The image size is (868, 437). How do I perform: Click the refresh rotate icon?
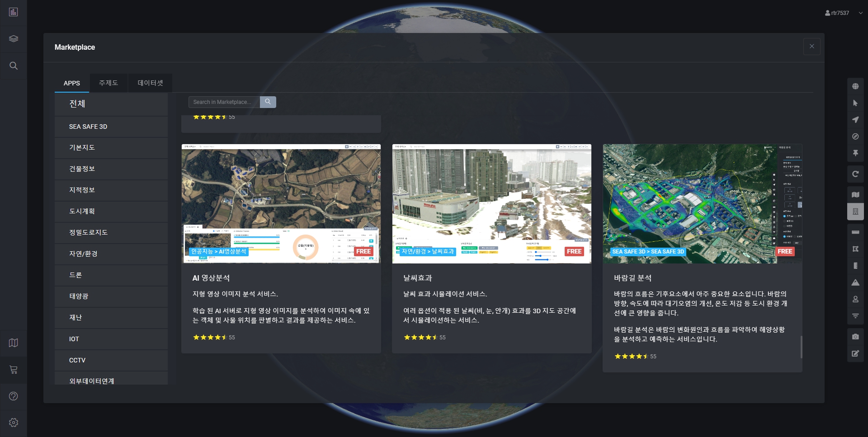click(855, 174)
